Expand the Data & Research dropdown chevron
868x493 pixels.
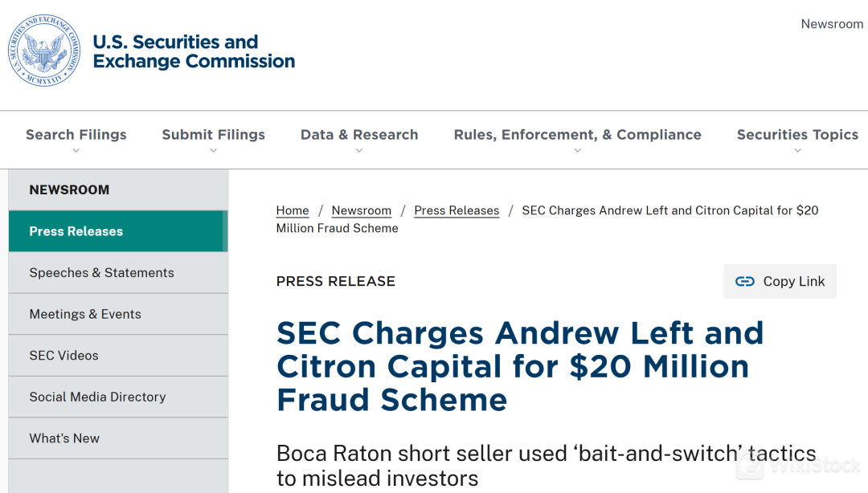(x=359, y=150)
